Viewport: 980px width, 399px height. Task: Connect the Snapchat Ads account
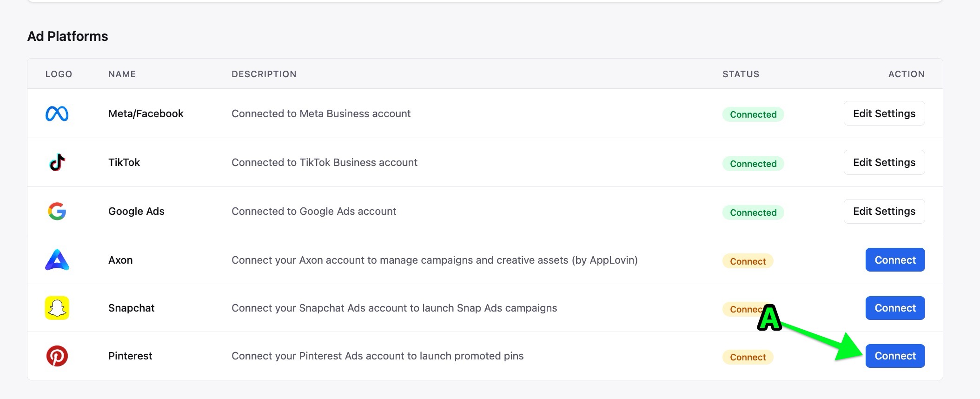895,308
